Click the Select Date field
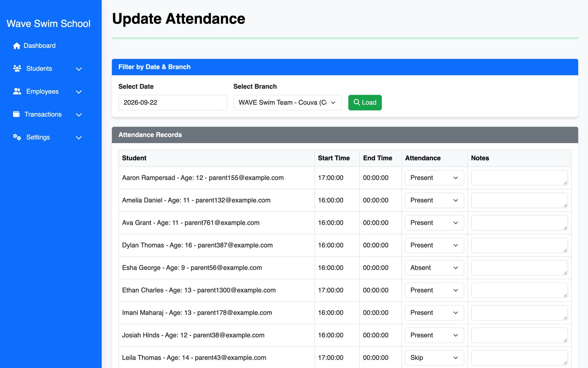Image resolution: width=588 pixels, height=368 pixels. (x=172, y=103)
